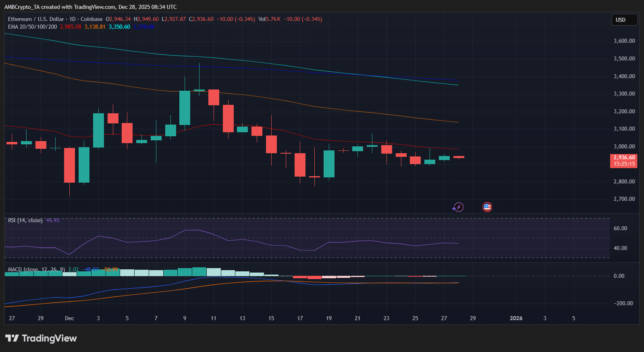Click the 17 date label on the time axis

tap(300, 318)
